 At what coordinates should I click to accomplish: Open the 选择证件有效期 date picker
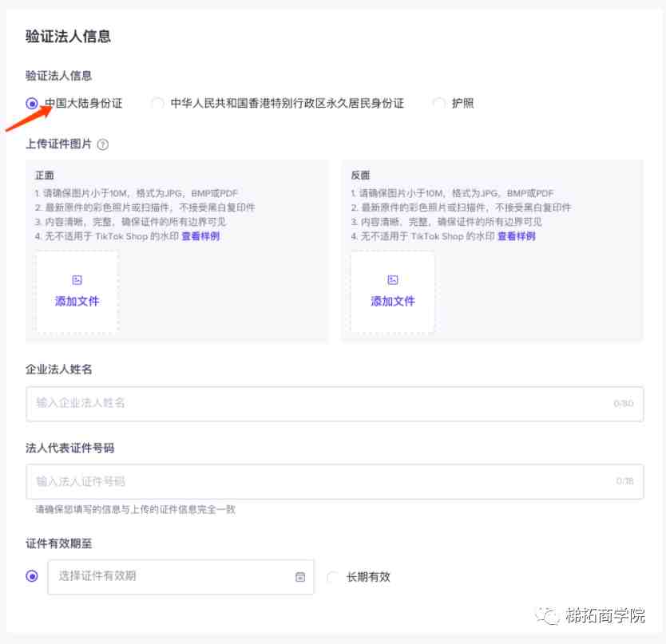[x=181, y=577]
